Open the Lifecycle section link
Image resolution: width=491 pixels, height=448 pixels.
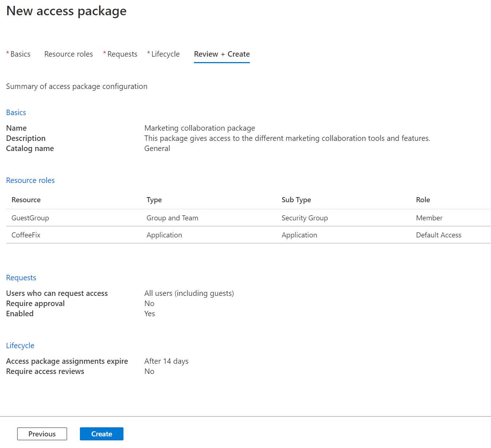click(x=20, y=345)
